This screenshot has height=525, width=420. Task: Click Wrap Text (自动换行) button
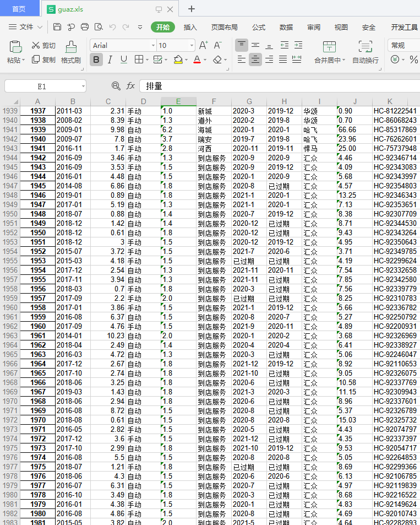366,52
